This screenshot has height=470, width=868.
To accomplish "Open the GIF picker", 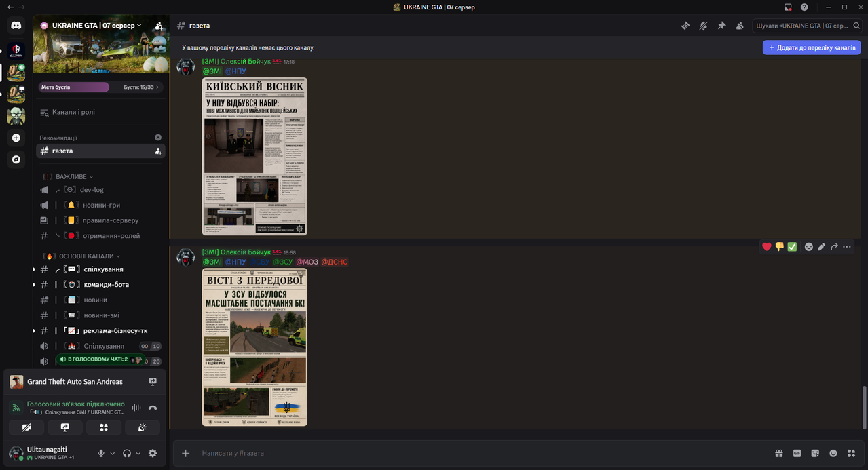I will 797,453.
